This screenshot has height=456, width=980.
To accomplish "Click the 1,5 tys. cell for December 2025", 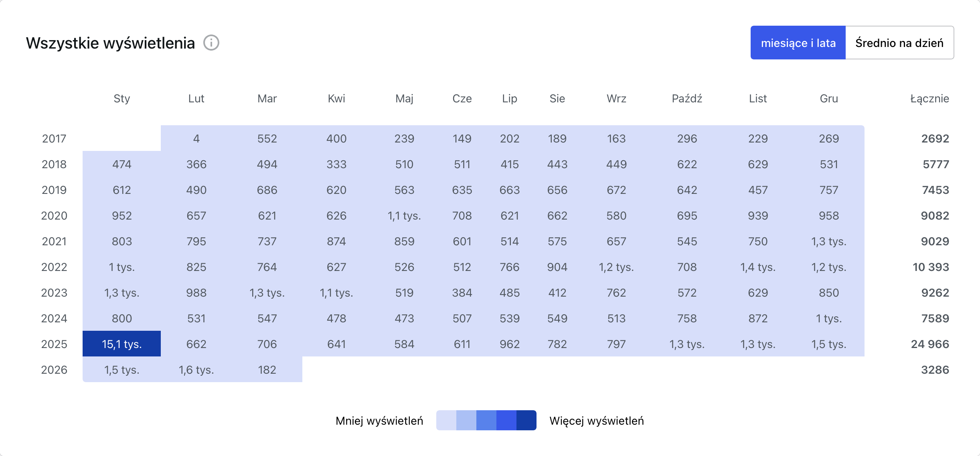I will (828, 344).
